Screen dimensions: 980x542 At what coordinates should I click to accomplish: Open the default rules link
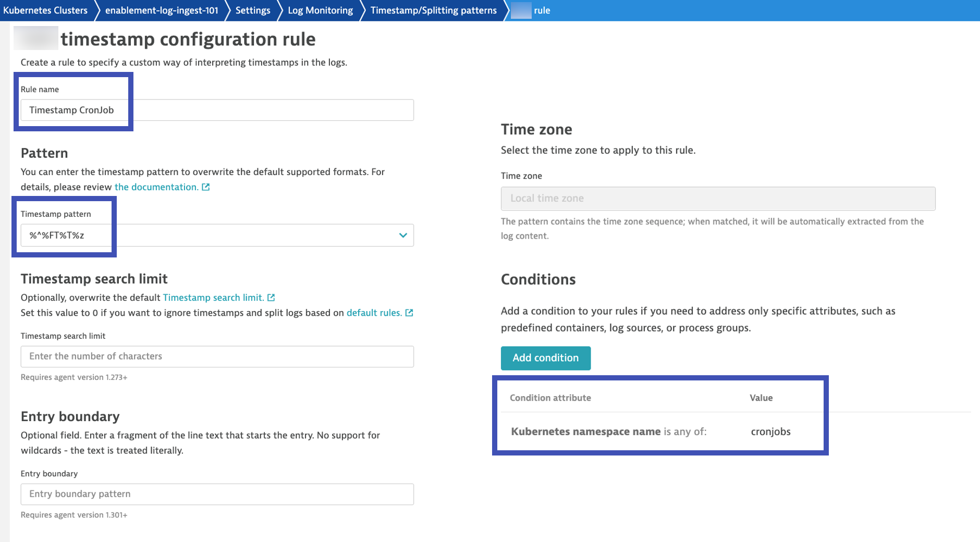click(x=374, y=313)
